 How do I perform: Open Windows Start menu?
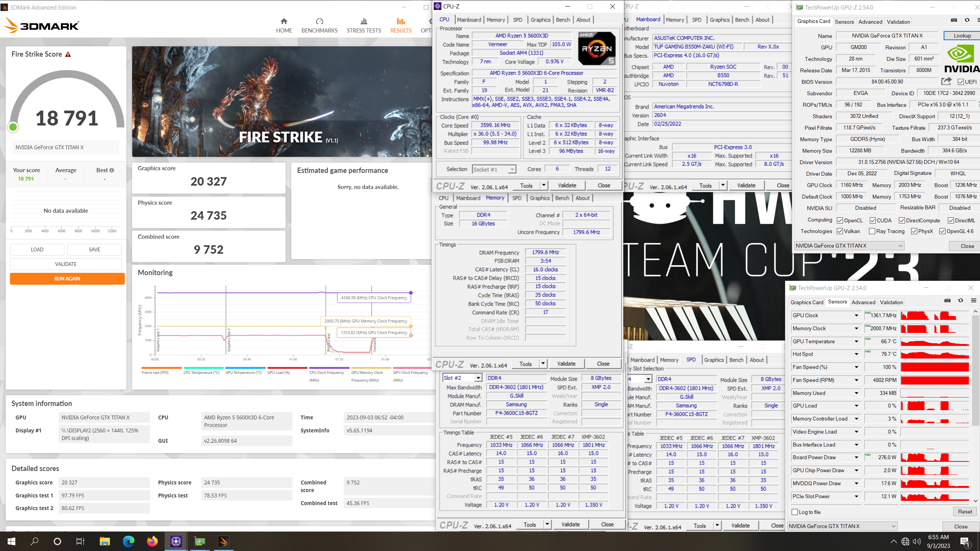tap(11, 541)
